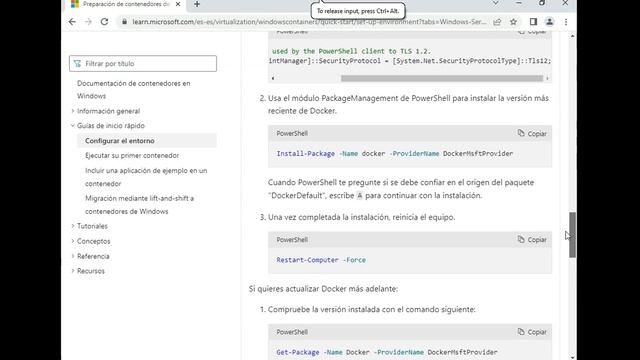The image size is (640, 360).
Task: Copy the Get-Package Docker command
Action: point(532,332)
